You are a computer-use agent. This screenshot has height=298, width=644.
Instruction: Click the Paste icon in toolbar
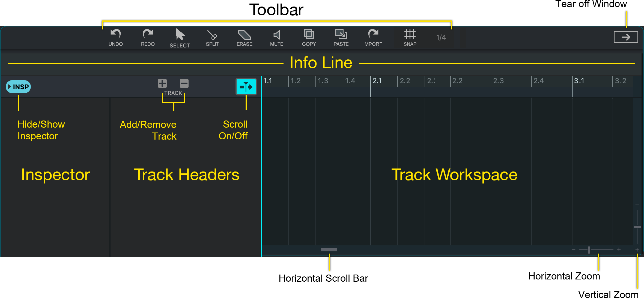click(x=341, y=34)
